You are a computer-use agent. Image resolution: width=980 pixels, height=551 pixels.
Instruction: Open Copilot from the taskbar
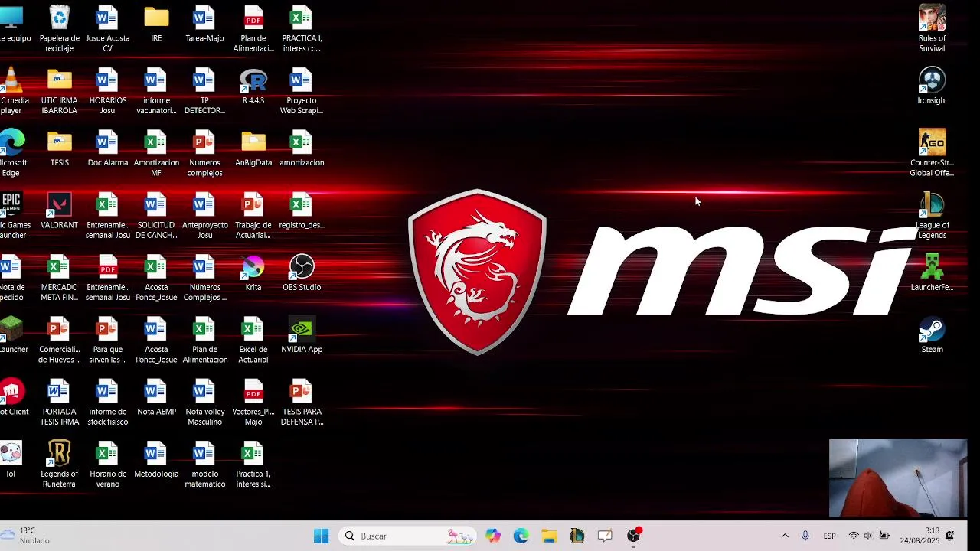(x=493, y=536)
